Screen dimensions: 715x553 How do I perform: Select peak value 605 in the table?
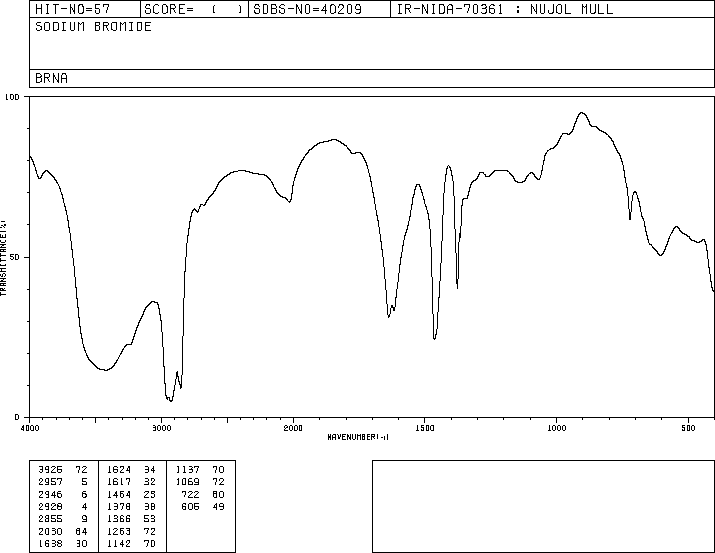pos(191,506)
